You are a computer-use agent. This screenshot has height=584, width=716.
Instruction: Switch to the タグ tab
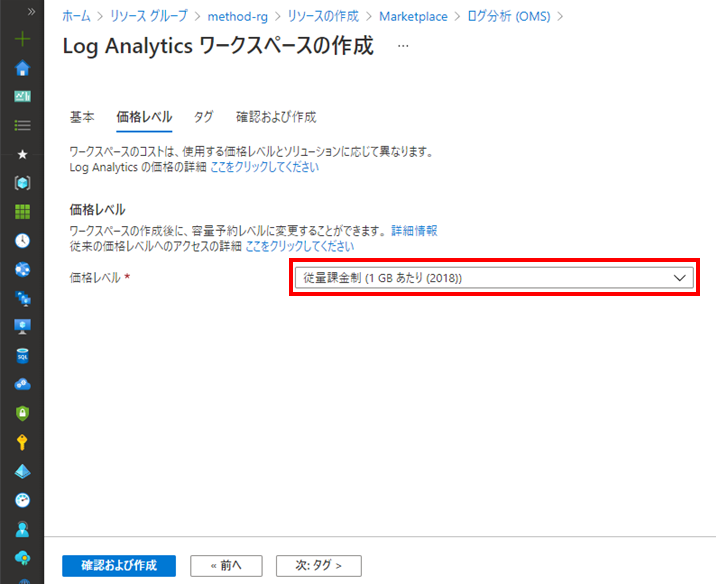point(203,117)
